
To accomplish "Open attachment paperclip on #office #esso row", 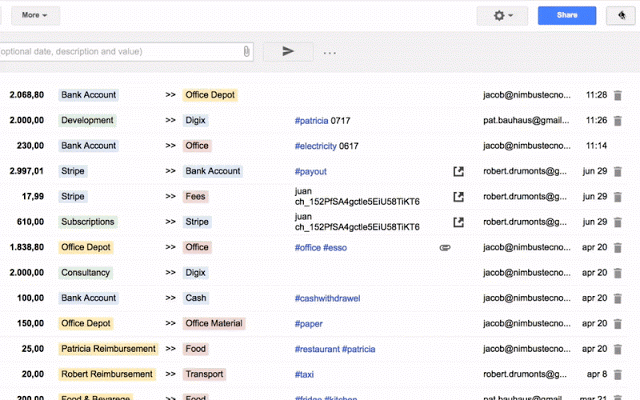I will (x=445, y=247).
